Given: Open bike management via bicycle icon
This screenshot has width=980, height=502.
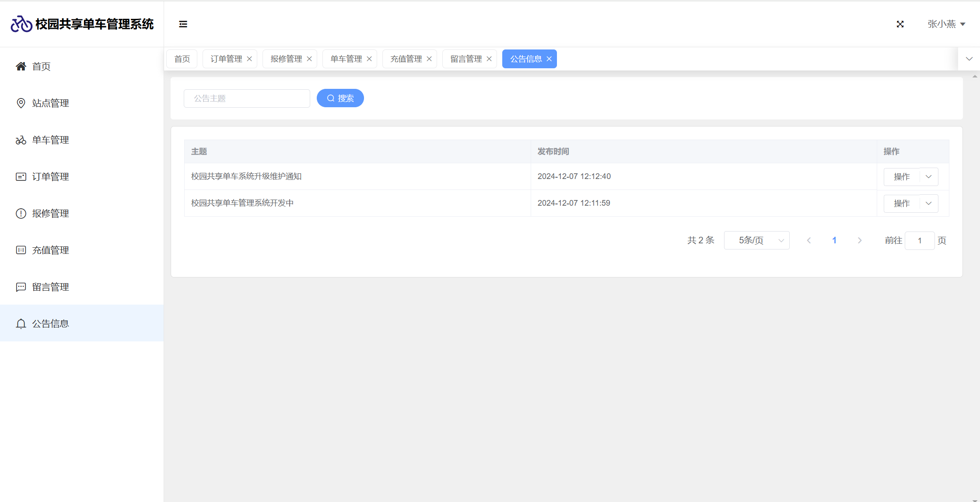Looking at the screenshot, I should pyautogui.click(x=21, y=140).
